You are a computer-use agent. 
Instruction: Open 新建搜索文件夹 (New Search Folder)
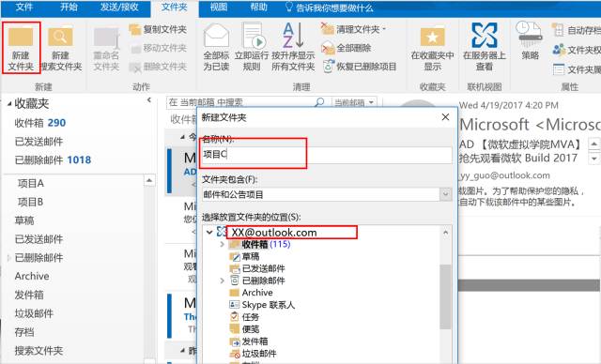(60, 48)
